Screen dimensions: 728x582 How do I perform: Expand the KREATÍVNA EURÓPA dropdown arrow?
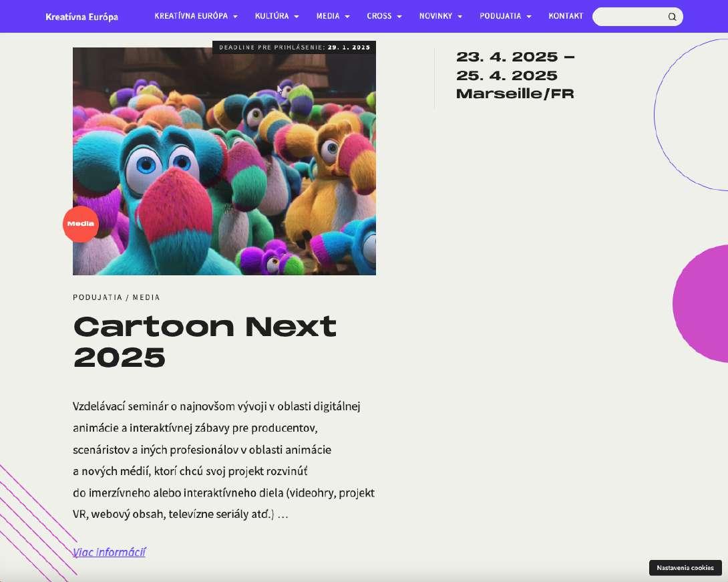[x=235, y=17]
